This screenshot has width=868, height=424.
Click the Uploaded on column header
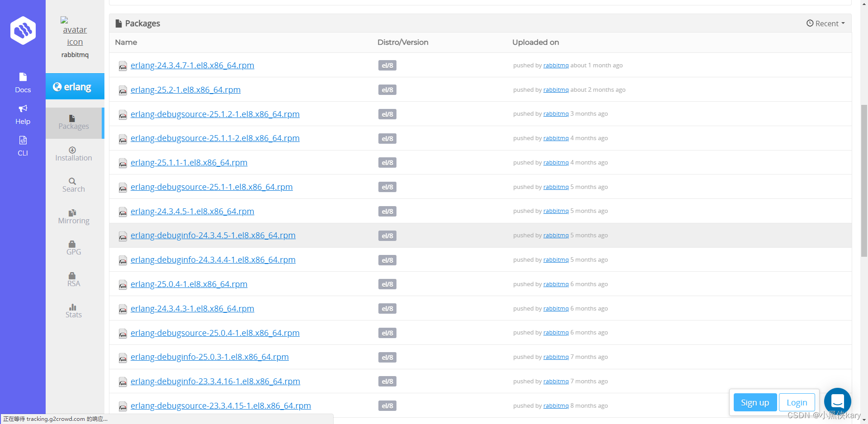(536, 42)
